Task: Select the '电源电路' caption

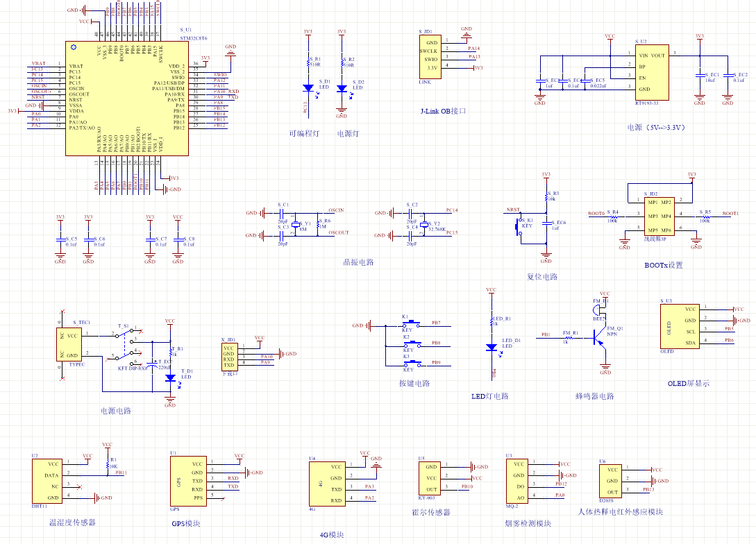Action: [x=116, y=411]
